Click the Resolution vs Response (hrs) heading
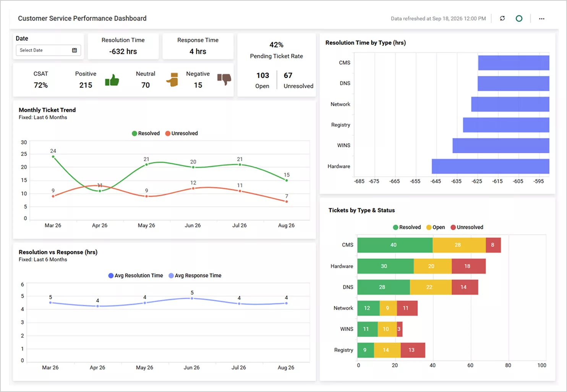The width and height of the screenshot is (567, 392). 58,252
